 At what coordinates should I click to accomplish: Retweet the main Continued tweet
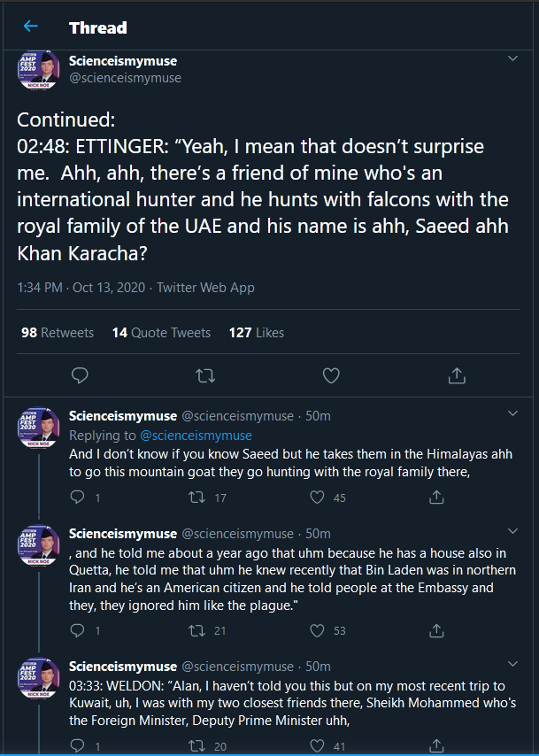tap(205, 376)
